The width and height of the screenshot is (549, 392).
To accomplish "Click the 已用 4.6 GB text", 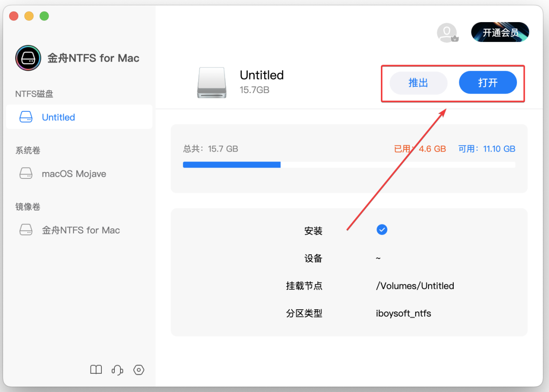I will 420,149.
